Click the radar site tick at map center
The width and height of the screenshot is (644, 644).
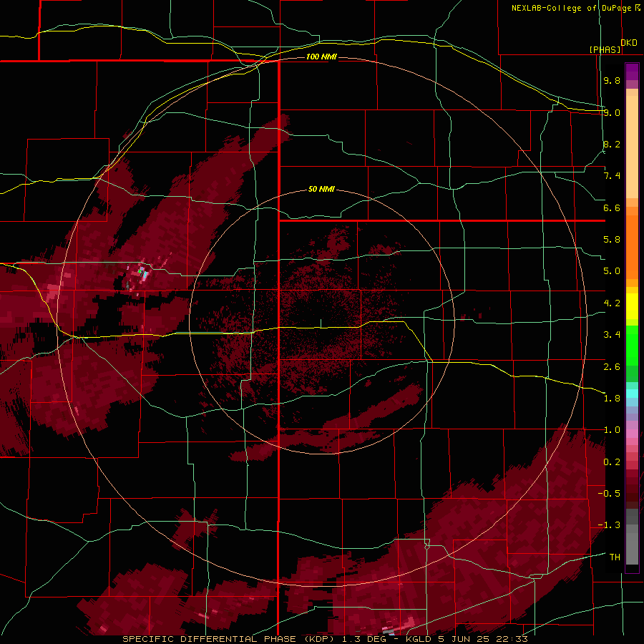321,323
